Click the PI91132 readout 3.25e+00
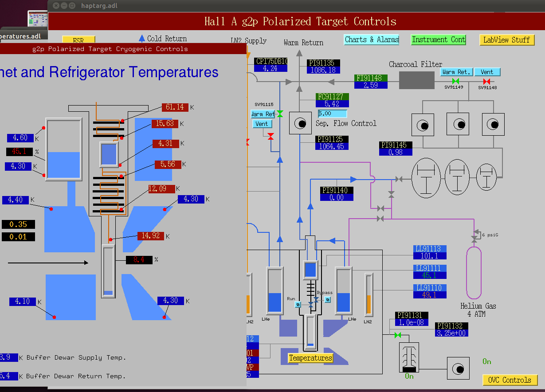 pos(452,333)
